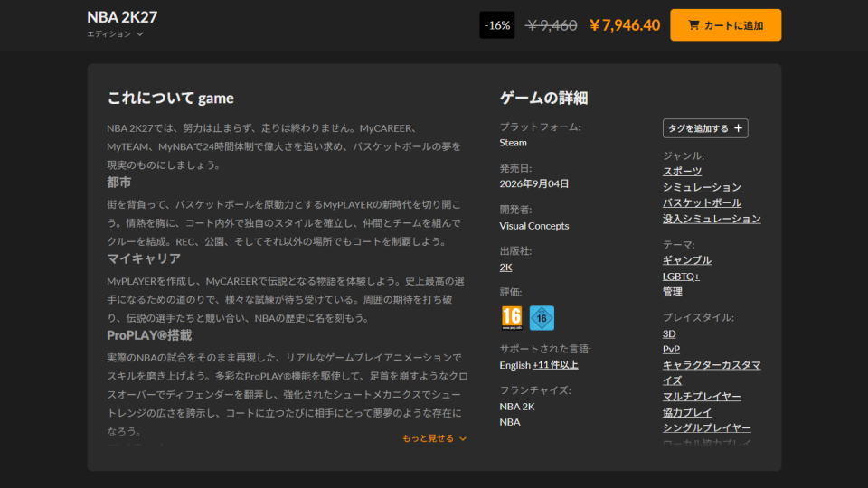868x488 pixels.
Task: Click the Steam platform value
Action: click(x=514, y=143)
